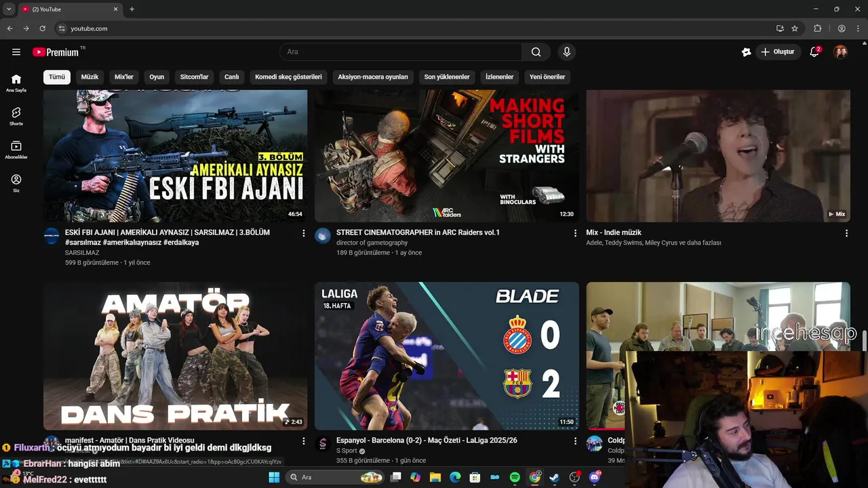Viewport: 868px width, 488px height.
Task: Open Copilot from the taskbar
Action: tap(415, 477)
